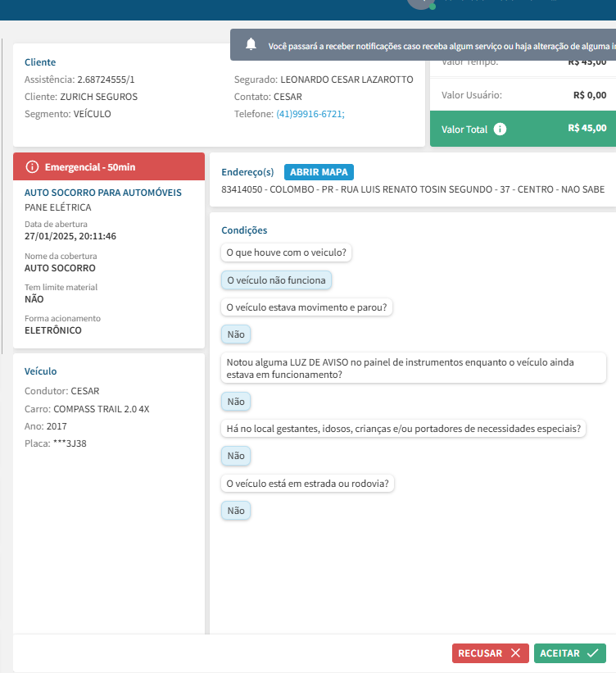Viewport: 616px width, 673px height.
Task: Click the phone number (41)99916-6721 link
Action: [310, 114]
